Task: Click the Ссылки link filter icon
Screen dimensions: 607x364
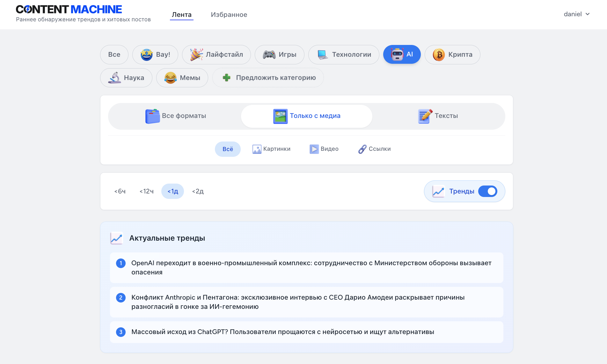Action: [x=363, y=149]
